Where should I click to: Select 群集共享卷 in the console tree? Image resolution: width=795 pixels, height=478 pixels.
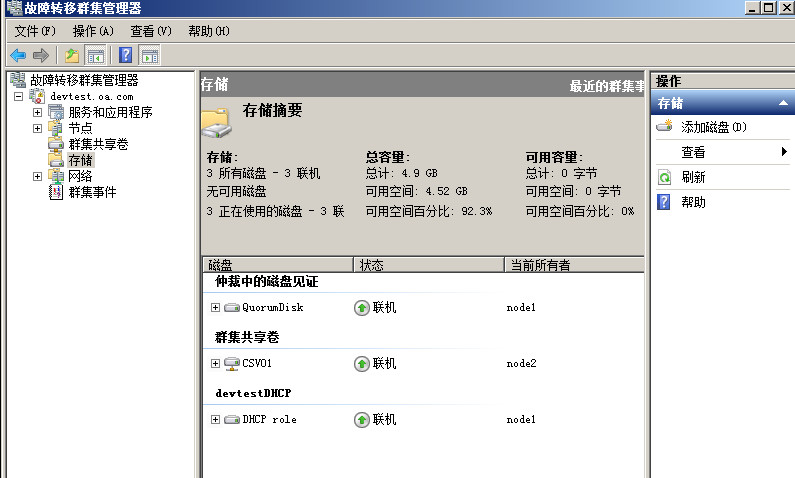[98, 144]
